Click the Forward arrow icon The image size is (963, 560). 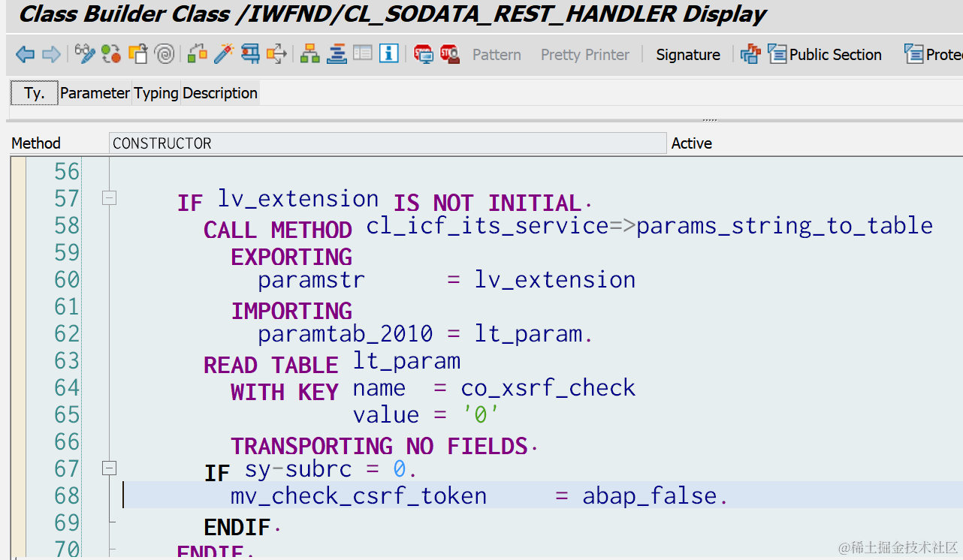coord(51,54)
